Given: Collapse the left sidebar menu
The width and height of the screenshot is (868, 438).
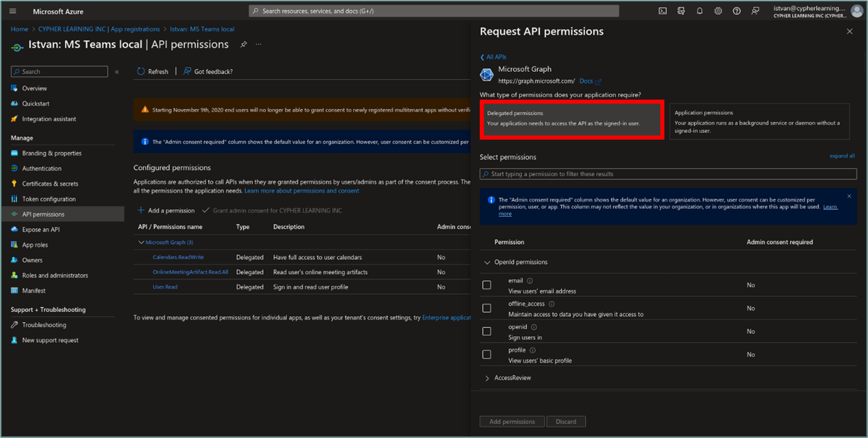Looking at the screenshot, I should pyautogui.click(x=117, y=72).
